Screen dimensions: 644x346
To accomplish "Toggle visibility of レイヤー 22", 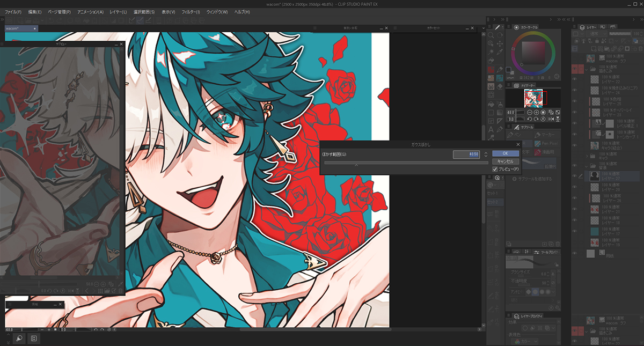I will (x=574, y=79).
